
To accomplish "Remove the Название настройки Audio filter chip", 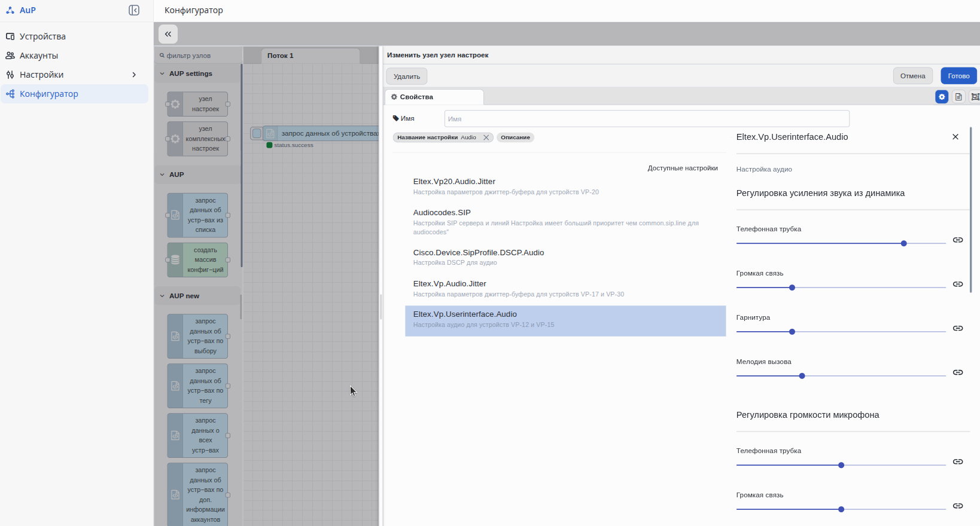I will pyautogui.click(x=486, y=137).
